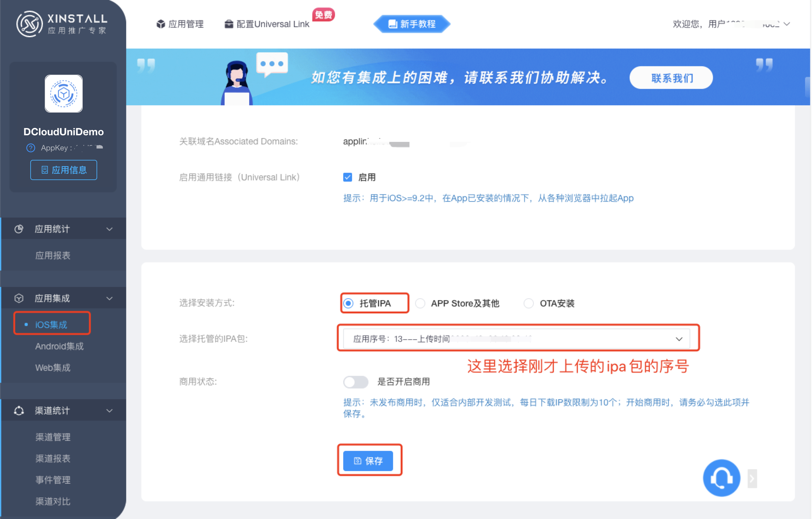Click the cube icon beside 应用集成

click(19, 298)
